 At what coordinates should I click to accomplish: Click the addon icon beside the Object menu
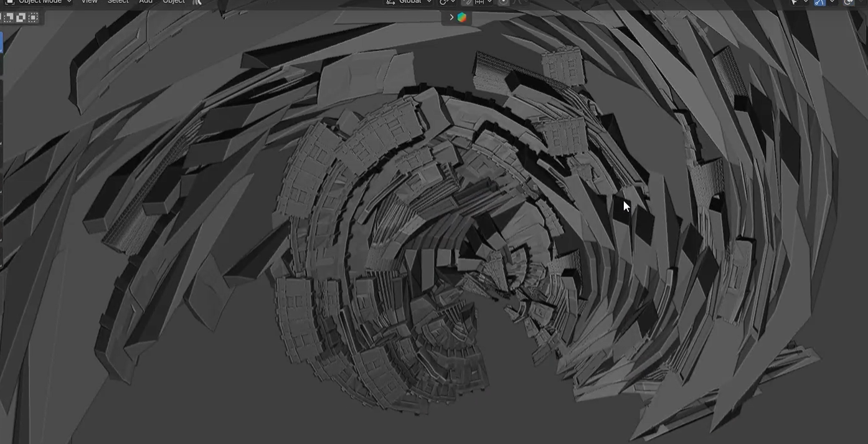[197, 2]
